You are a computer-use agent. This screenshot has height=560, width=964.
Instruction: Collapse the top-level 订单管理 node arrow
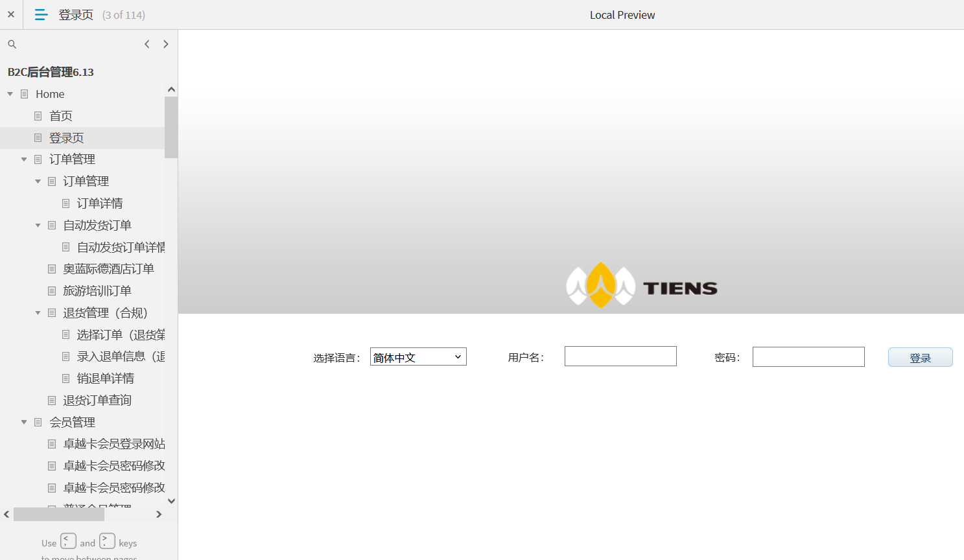pos(24,159)
